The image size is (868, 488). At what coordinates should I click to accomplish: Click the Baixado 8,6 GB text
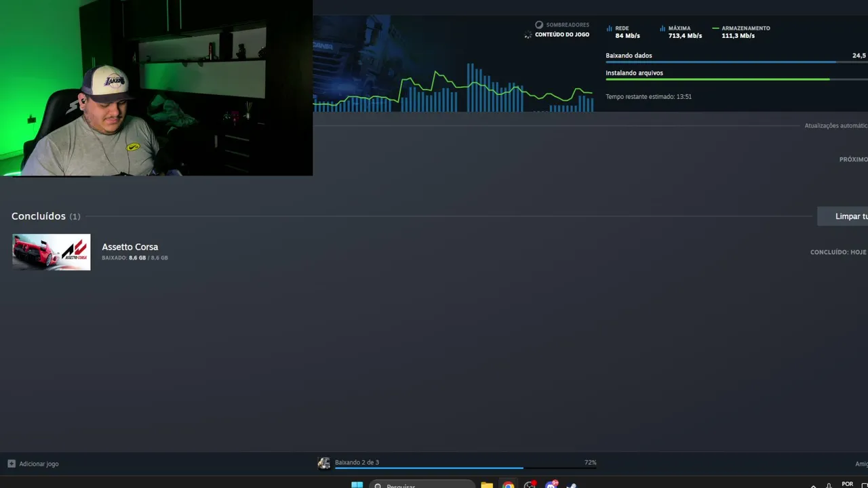135,258
